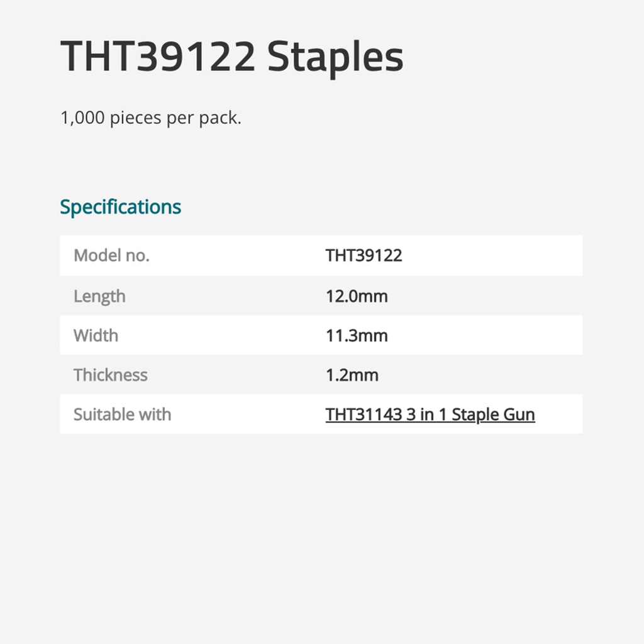This screenshot has height=644, width=644.
Task: Click the 11.3mm width value
Action: [x=357, y=335]
